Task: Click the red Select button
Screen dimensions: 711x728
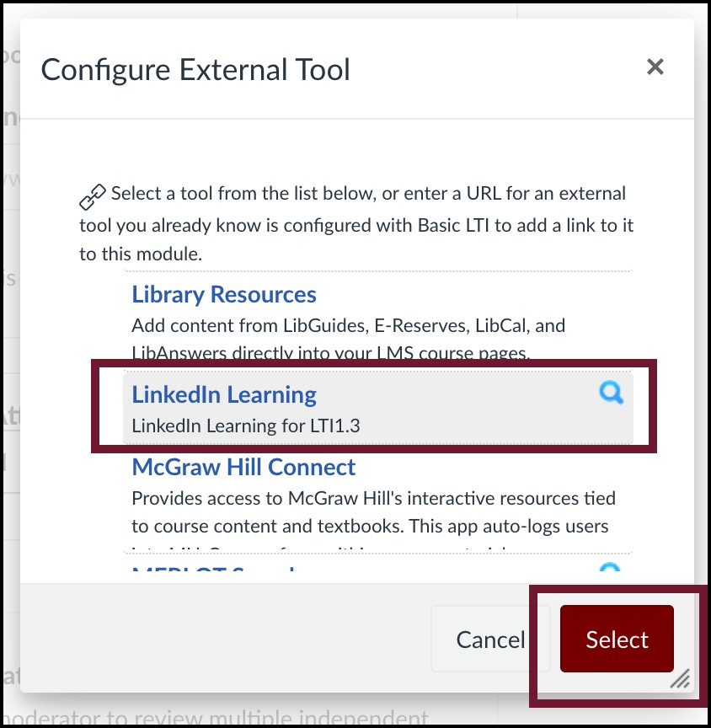Action: 617,639
